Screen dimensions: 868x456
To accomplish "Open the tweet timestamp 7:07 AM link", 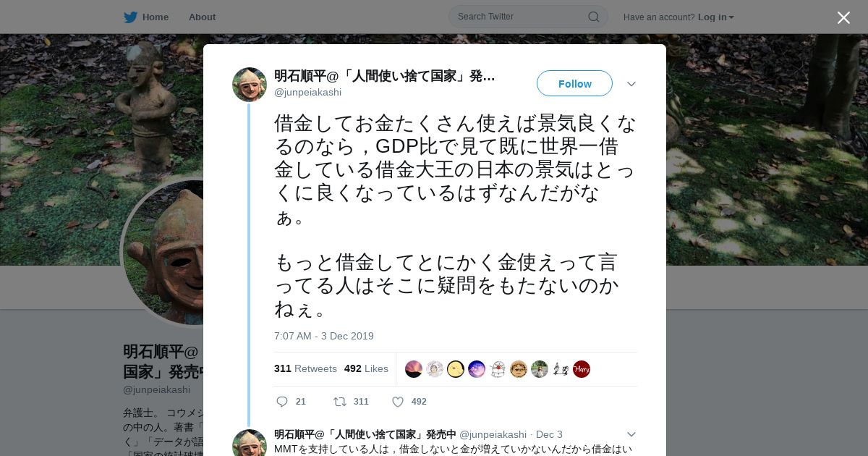I will click(324, 336).
